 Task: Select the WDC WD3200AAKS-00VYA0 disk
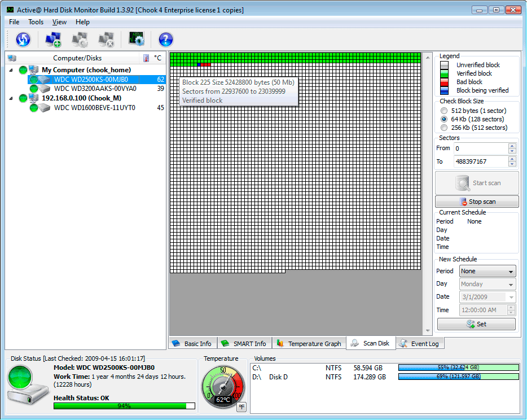[x=95, y=89]
